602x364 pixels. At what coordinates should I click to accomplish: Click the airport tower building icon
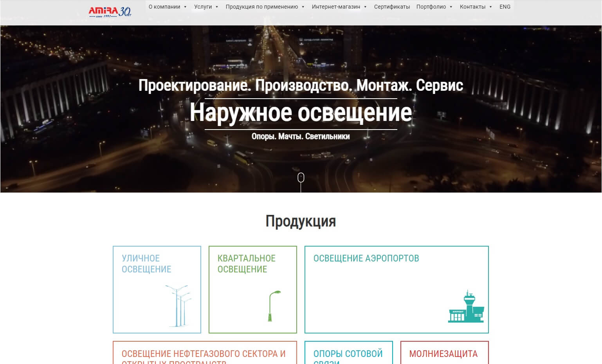pyautogui.click(x=466, y=306)
